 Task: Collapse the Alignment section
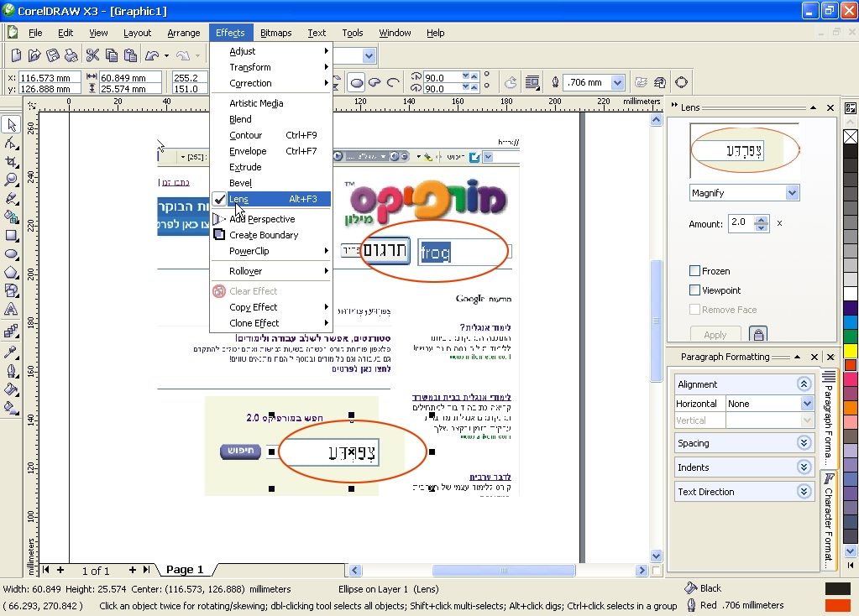(x=804, y=384)
